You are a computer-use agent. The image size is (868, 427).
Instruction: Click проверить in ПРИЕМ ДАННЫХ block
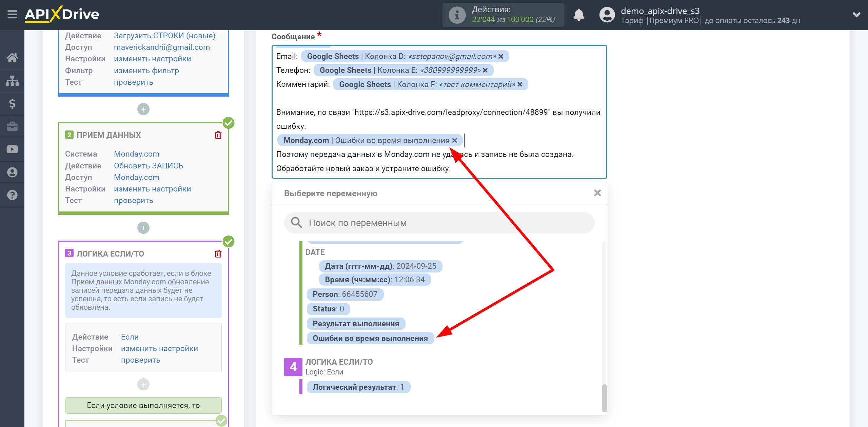coord(133,200)
